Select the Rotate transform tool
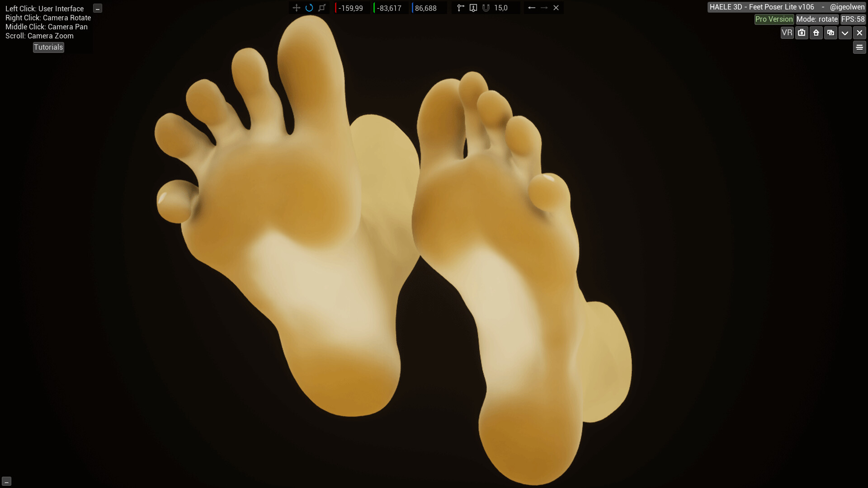The height and width of the screenshot is (488, 868). [310, 8]
